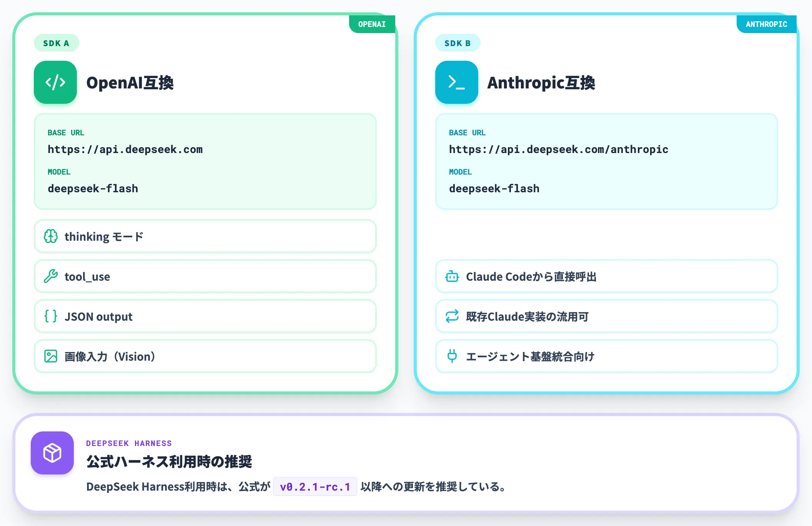Click the curly braces icon beside JSON output
812x526 pixels.
[51, 316]
